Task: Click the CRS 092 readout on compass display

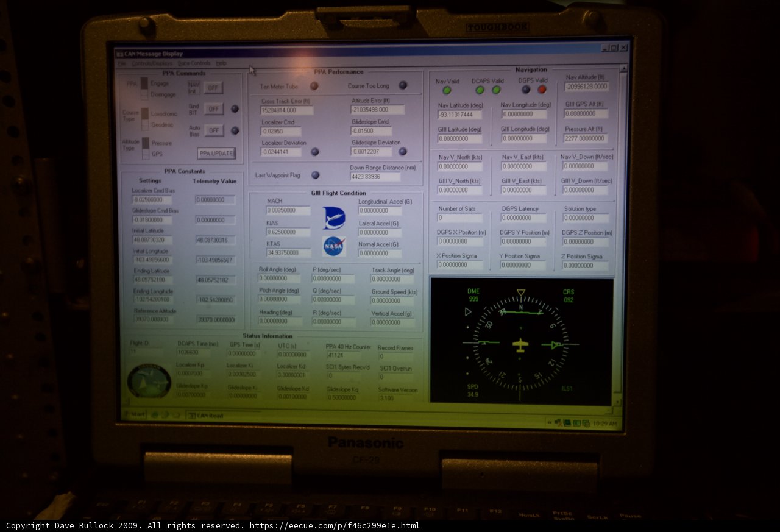Action: (x=569, y=296)
